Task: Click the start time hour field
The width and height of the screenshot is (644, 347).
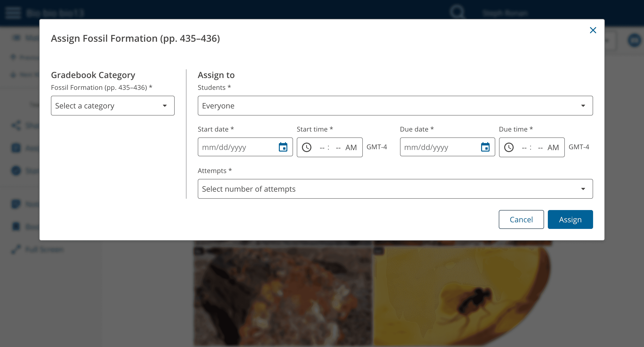Action: (322, 147)
